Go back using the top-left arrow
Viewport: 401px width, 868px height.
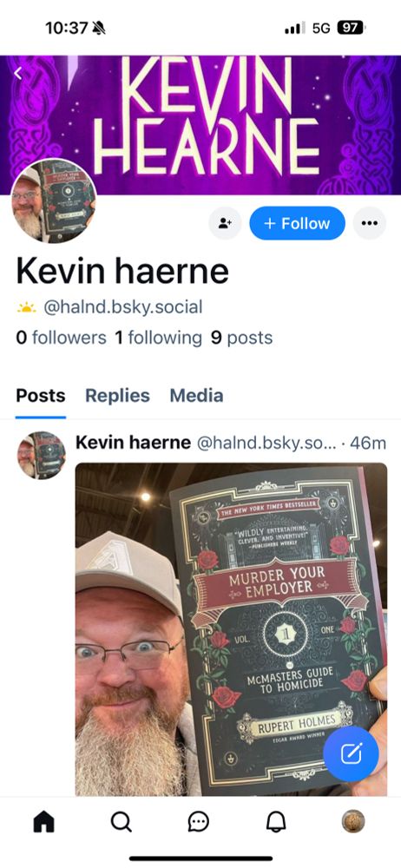(18, 73)
